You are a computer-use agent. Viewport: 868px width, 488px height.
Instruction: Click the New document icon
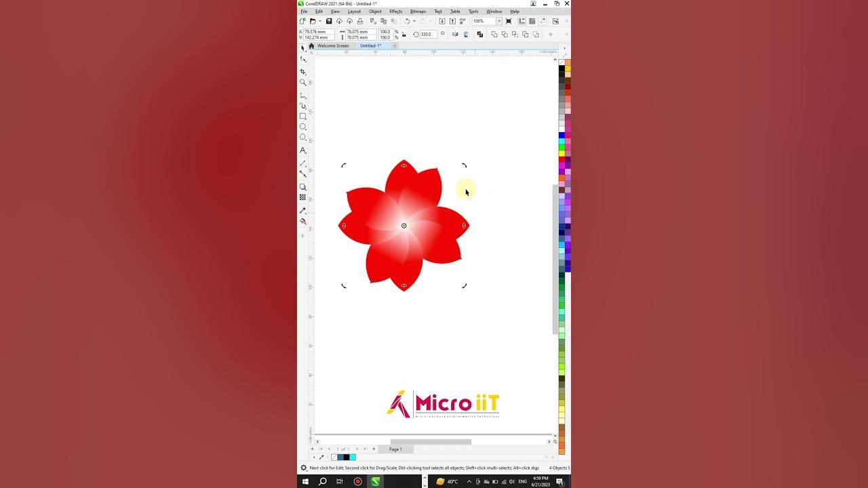(302, 21)
